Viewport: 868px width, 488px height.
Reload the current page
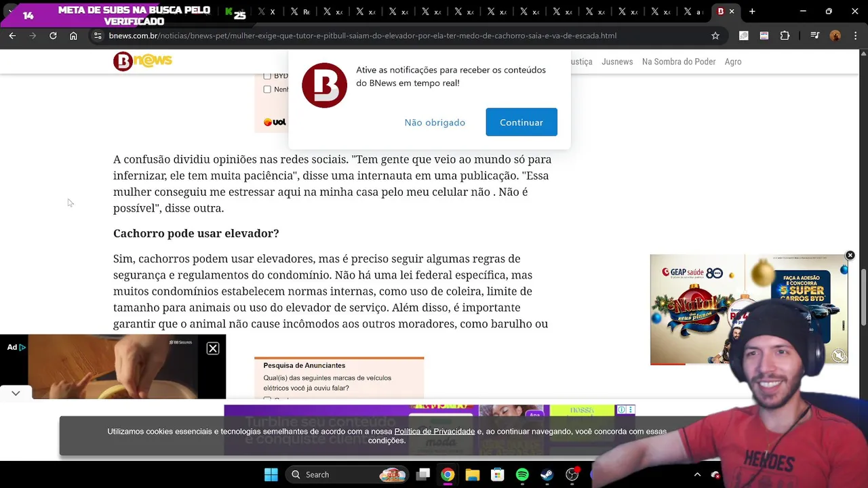pyautogui.click(x=53, y=35)
